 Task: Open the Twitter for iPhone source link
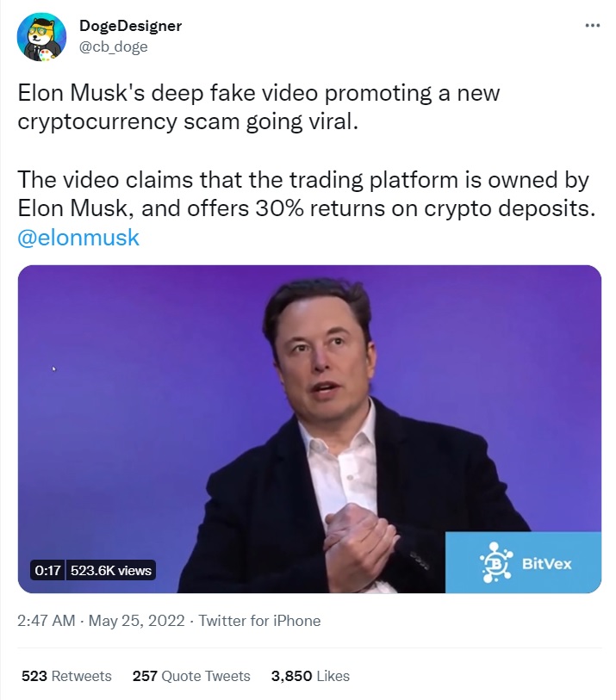[259, 621]
